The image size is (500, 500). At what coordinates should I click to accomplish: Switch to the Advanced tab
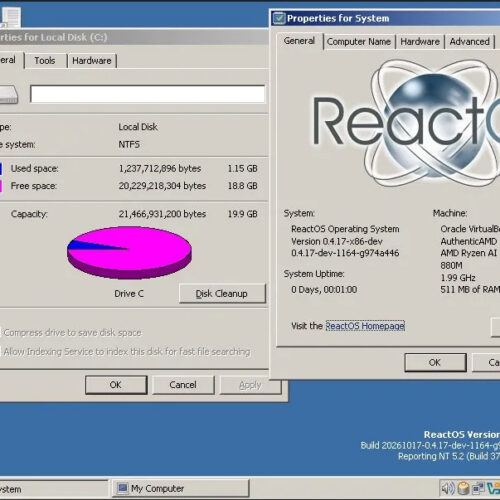pyautogui.click(x=469, y=42)
